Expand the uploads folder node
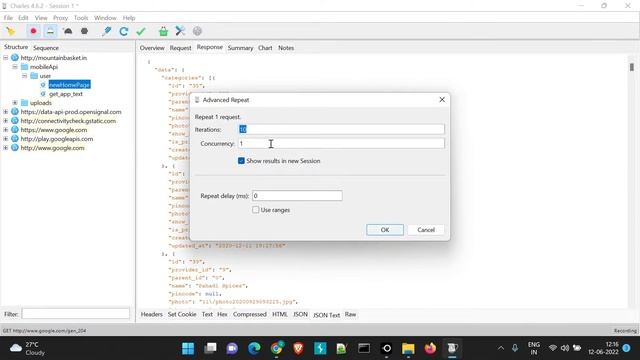The image size is (640, 360). coord(15,102)
